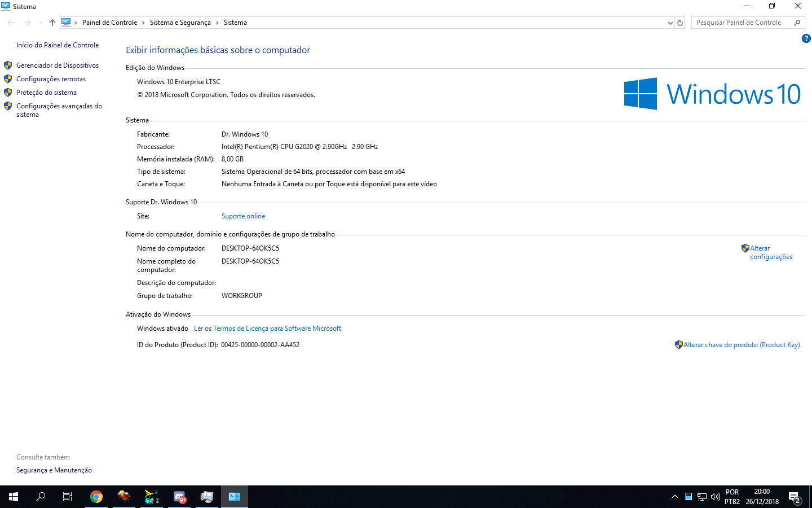Open taskbar search magnifier
This screenshot has width=812, height=508.
click(x=41, y=497)
